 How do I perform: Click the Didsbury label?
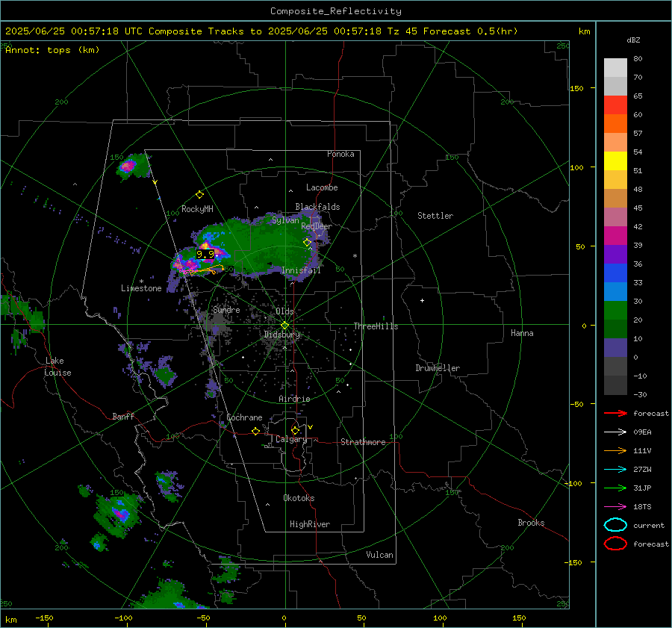[281, 335]
